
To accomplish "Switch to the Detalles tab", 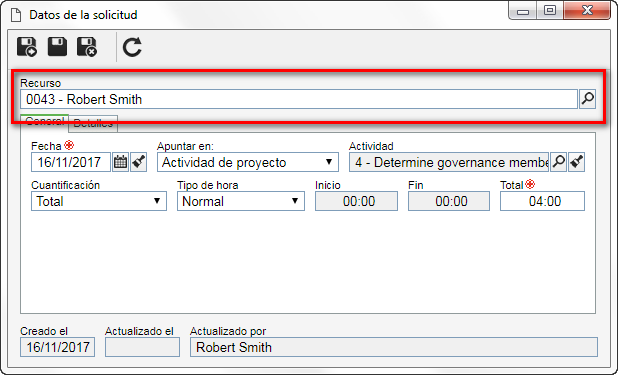I will click(93, 123).
